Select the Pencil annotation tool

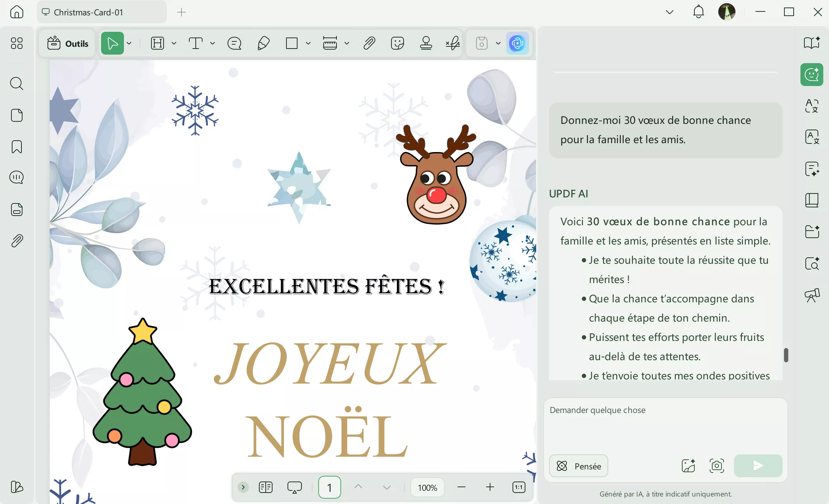coord(263,43)
